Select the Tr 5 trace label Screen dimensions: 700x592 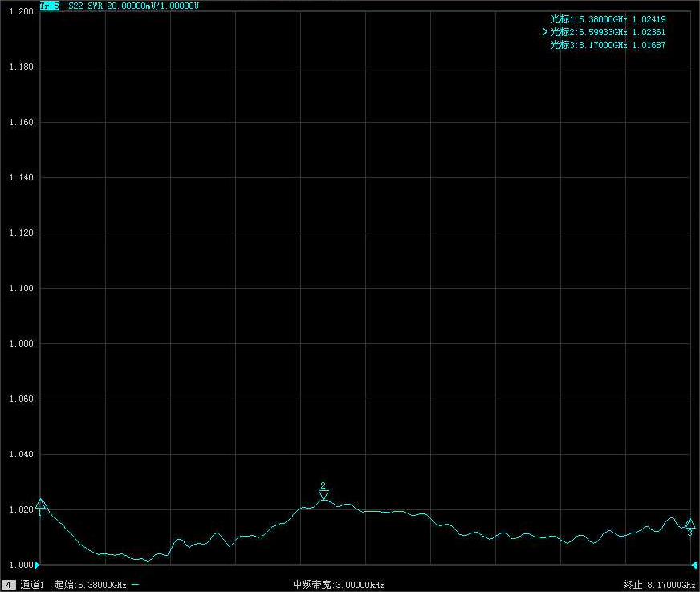(50, 6)
